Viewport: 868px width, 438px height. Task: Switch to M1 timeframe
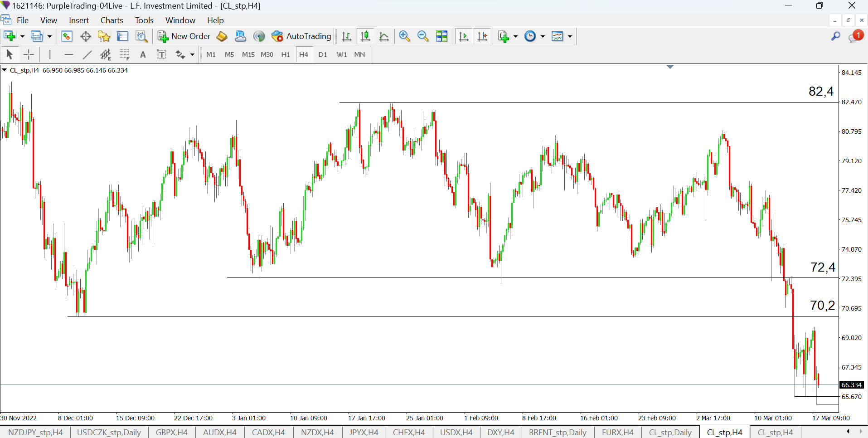coord(211,55)
